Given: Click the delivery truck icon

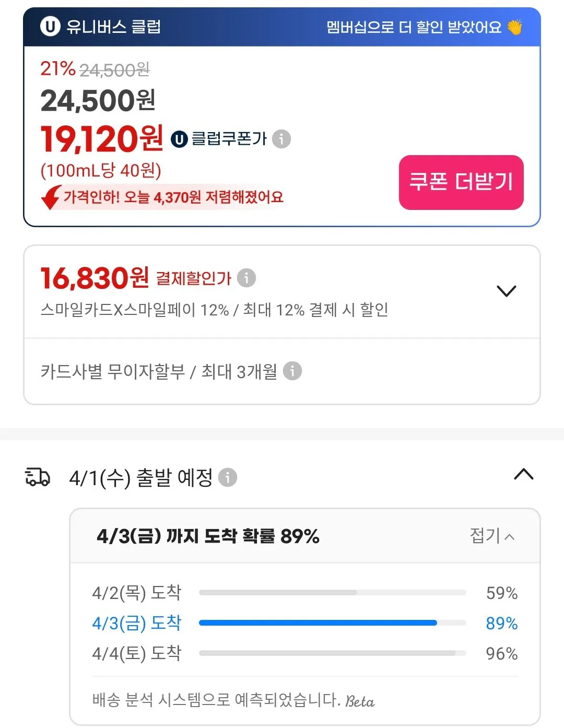Looking at the screenshot, I should (38, 477).
